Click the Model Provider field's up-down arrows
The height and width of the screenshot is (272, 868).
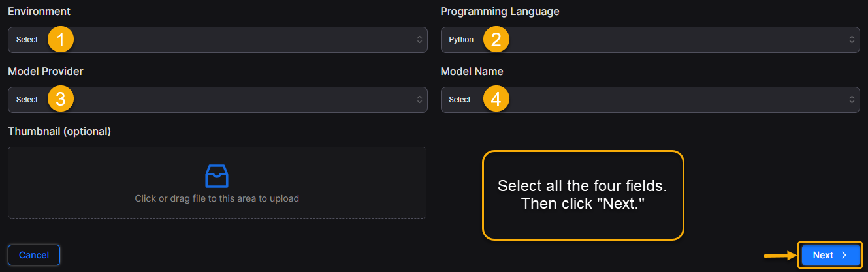[420, 100]
